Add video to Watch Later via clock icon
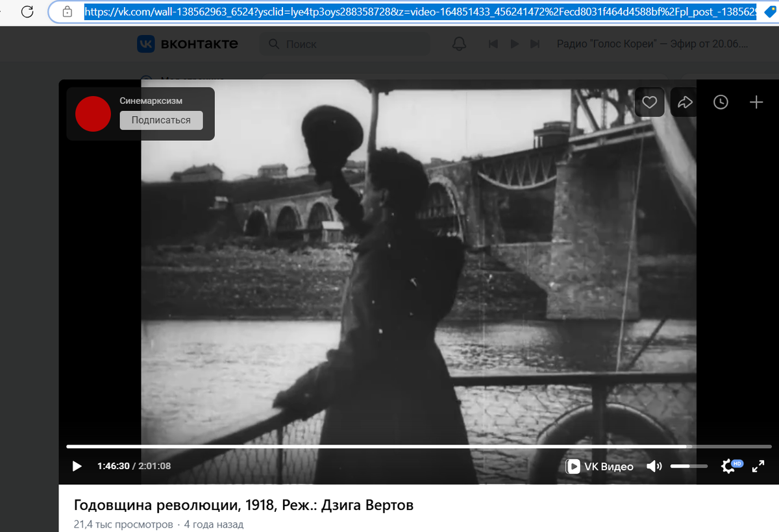Image resolution: width=779 pixels, height=532 pixels. tap(721, 102)
